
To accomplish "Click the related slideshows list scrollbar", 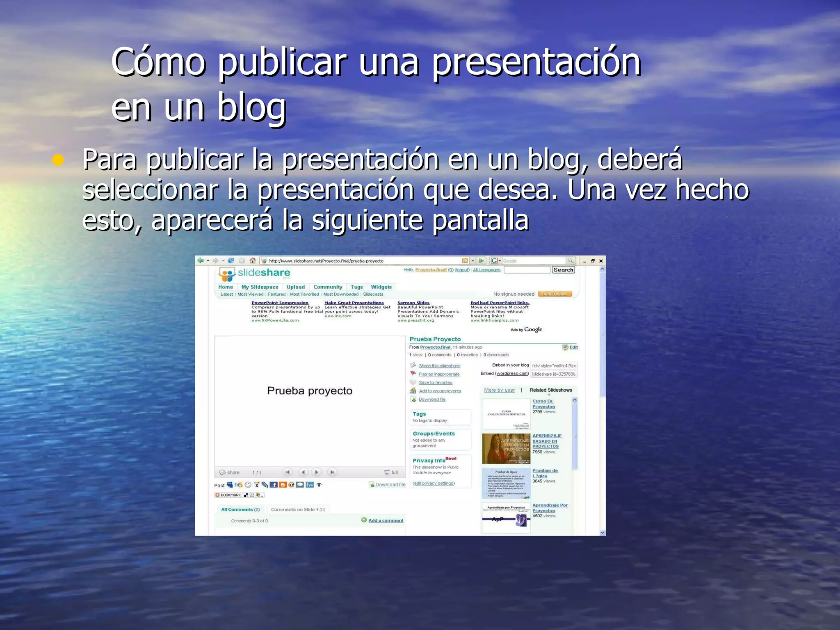I will (575, 435).
